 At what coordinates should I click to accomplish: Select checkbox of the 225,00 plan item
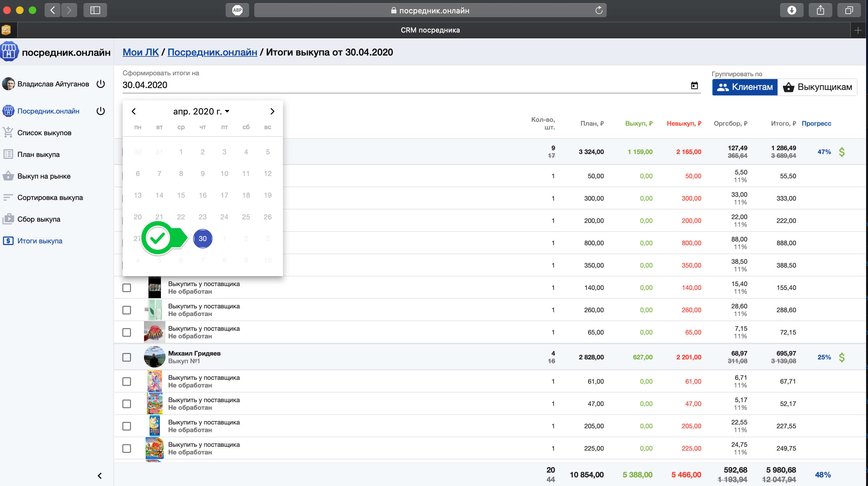[x=127, y=448]
